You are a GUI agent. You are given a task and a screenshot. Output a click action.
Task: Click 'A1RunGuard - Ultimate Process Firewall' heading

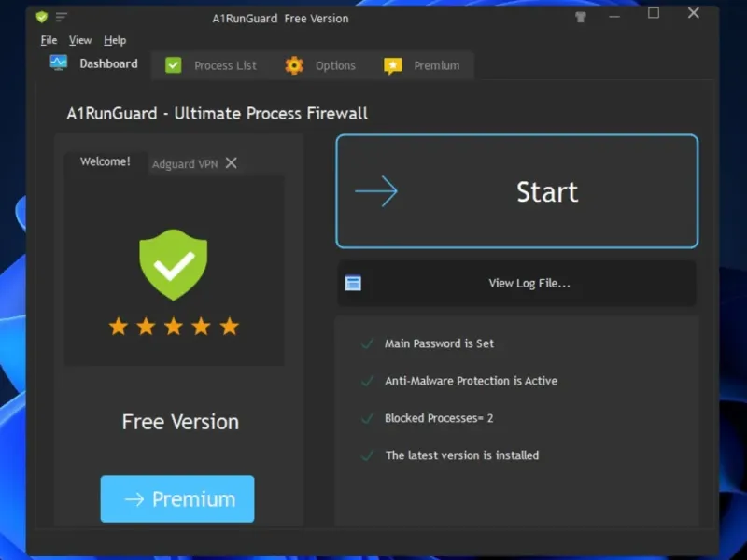[218, 113]
